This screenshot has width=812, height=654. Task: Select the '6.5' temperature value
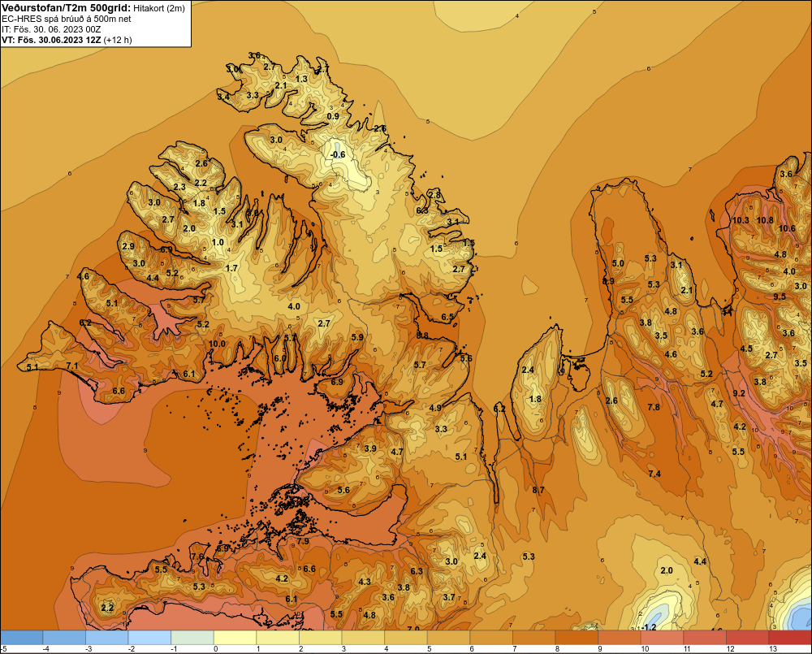pyautogui.click(x=447, y=317)
